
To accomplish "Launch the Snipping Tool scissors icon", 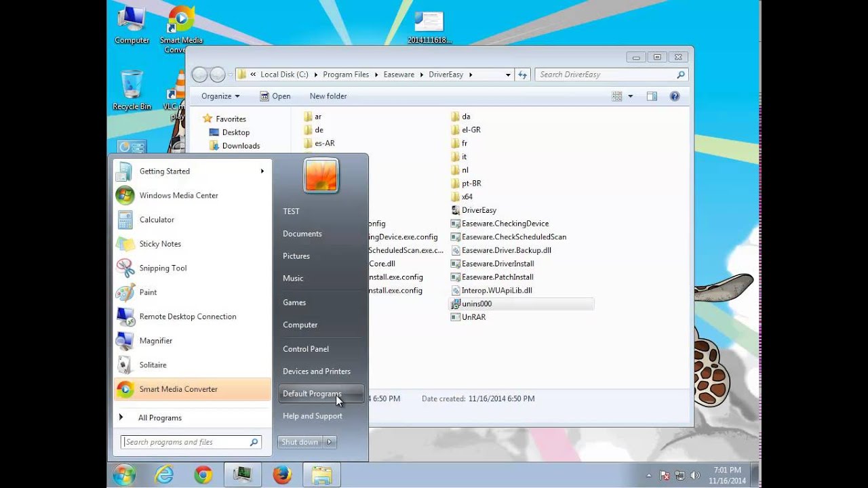I will (x=125, y=268).
